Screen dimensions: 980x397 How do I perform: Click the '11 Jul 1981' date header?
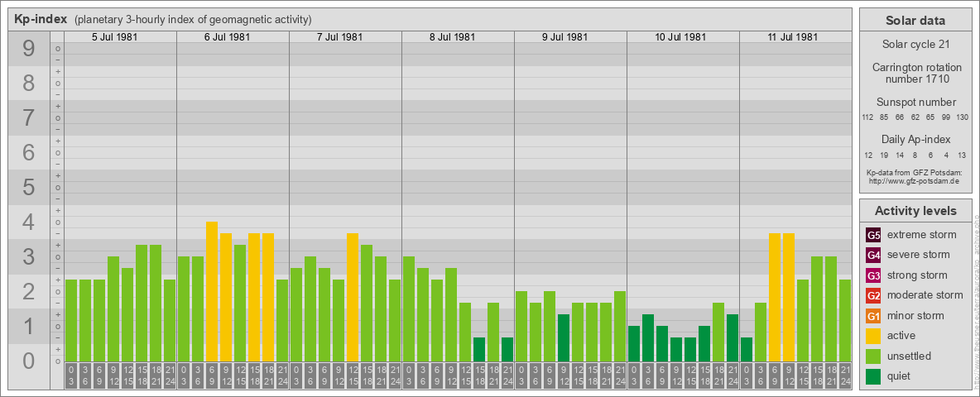coord(792,37)
